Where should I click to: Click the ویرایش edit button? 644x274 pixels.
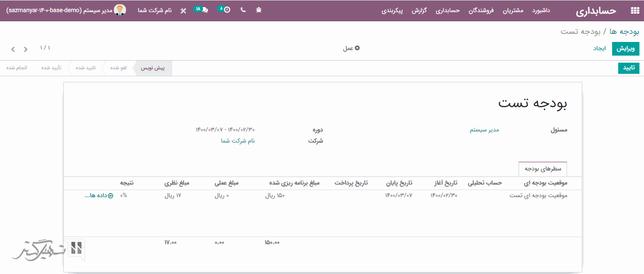pyautogui.click(x=625, y=49)
